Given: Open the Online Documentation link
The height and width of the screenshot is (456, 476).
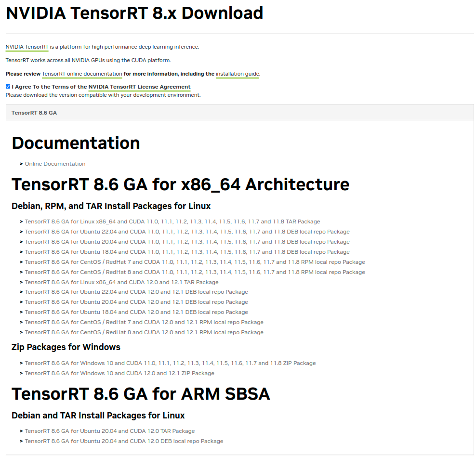Looking at the screenshot, I should coord(55,164).
